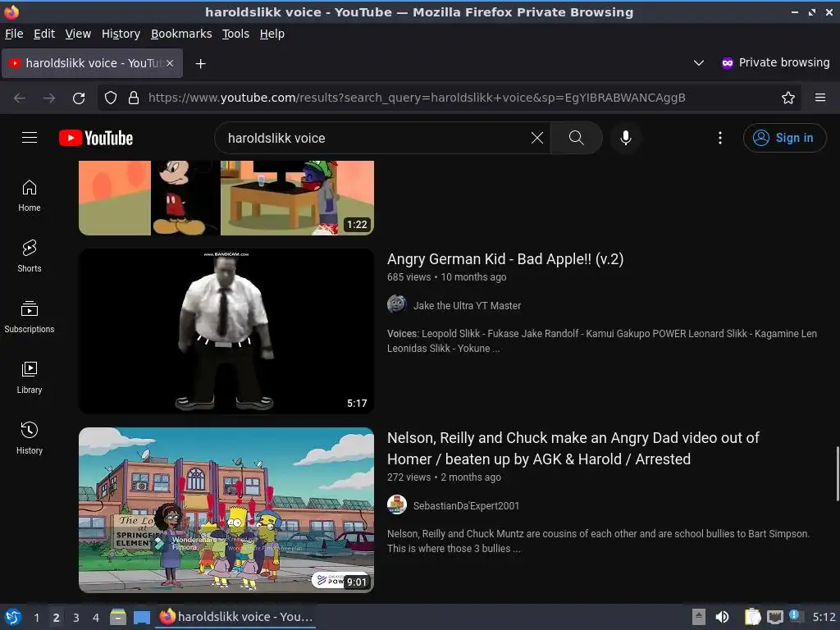This screenshot has height=630, width=840.
Task: Open History in sidebar
Action: point(29,438)
